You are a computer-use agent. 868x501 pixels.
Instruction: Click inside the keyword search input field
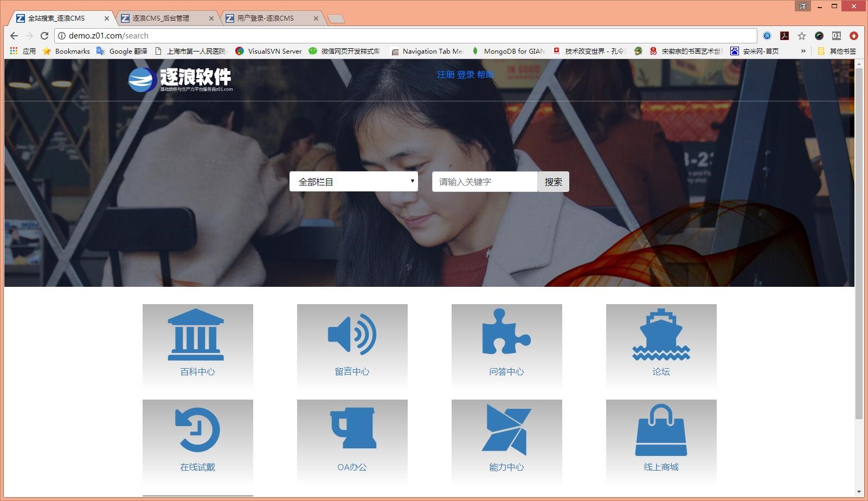pyautogui.click(x=484, y=182)
